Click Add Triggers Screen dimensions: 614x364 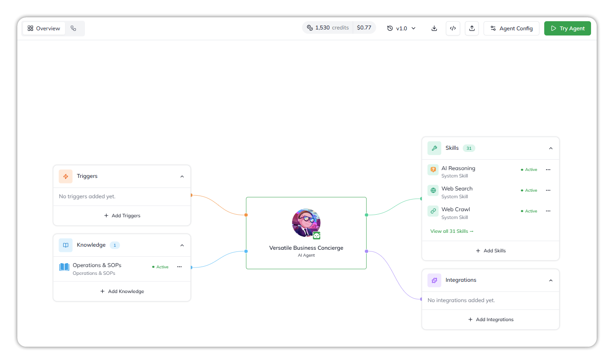[122, 216]
